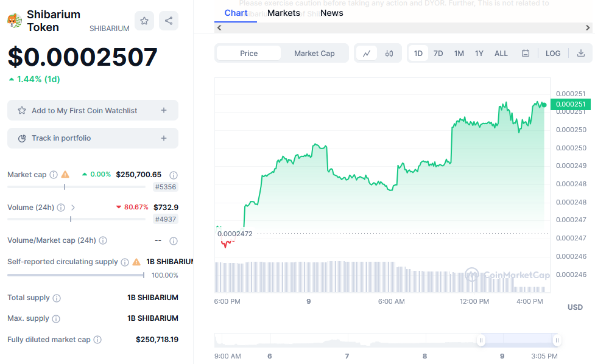
Task: Show Total supply info tooltip
Action: point(57,298)
